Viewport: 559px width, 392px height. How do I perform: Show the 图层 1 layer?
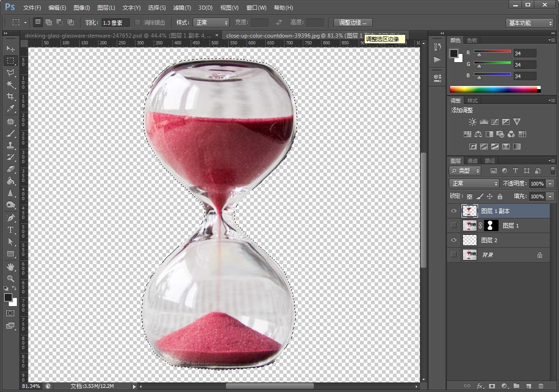(x=453, y=225)
